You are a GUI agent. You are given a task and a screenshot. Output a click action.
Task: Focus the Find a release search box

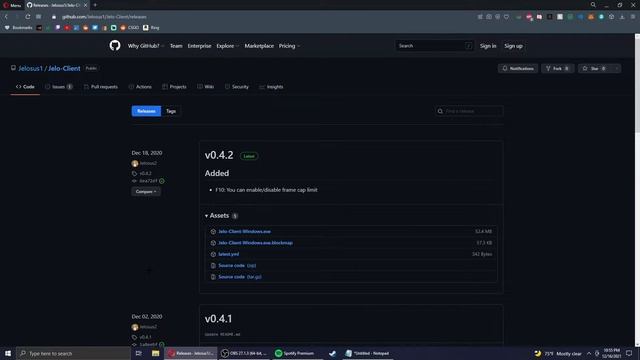469,111
